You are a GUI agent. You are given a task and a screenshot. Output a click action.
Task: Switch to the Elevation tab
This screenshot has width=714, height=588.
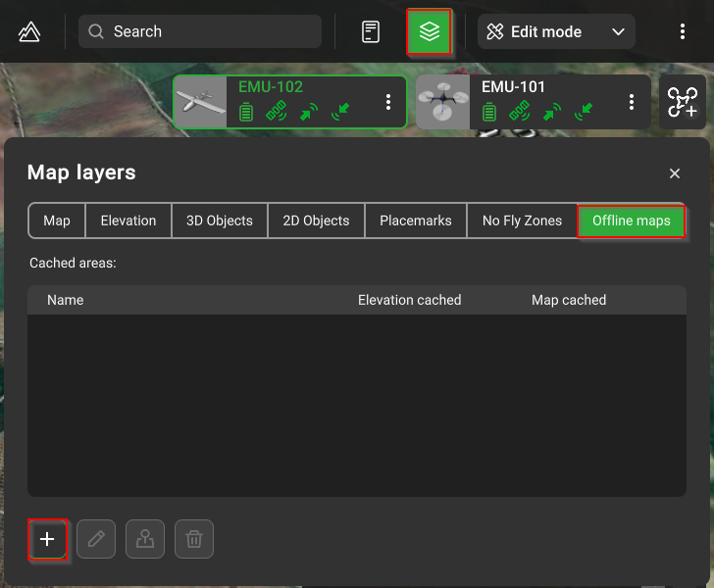tap(128, 220)
